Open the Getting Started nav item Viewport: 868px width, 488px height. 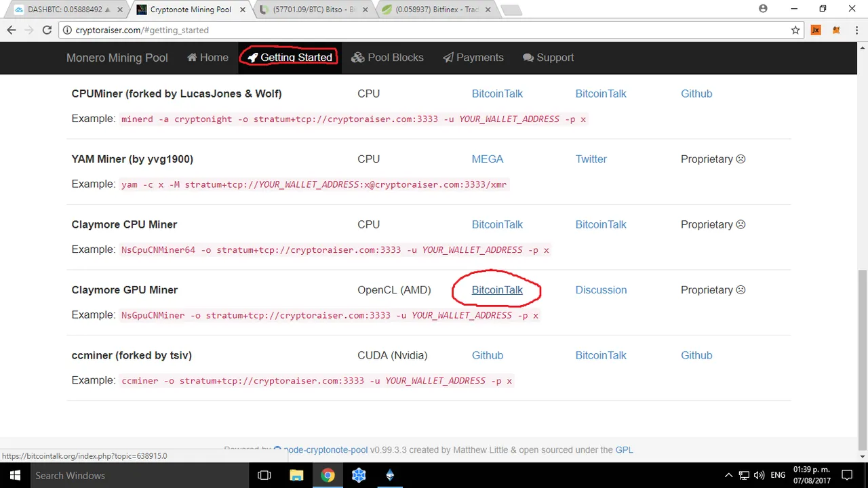click(290, 58)
